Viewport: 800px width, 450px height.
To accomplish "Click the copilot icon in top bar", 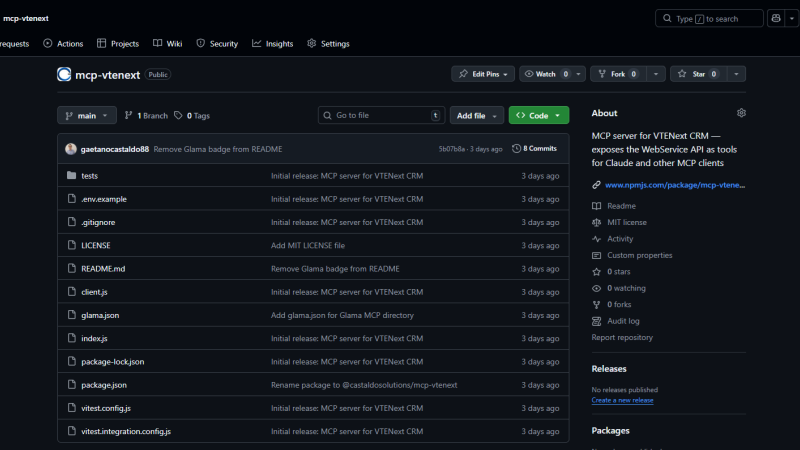I will tap(776, 18).
